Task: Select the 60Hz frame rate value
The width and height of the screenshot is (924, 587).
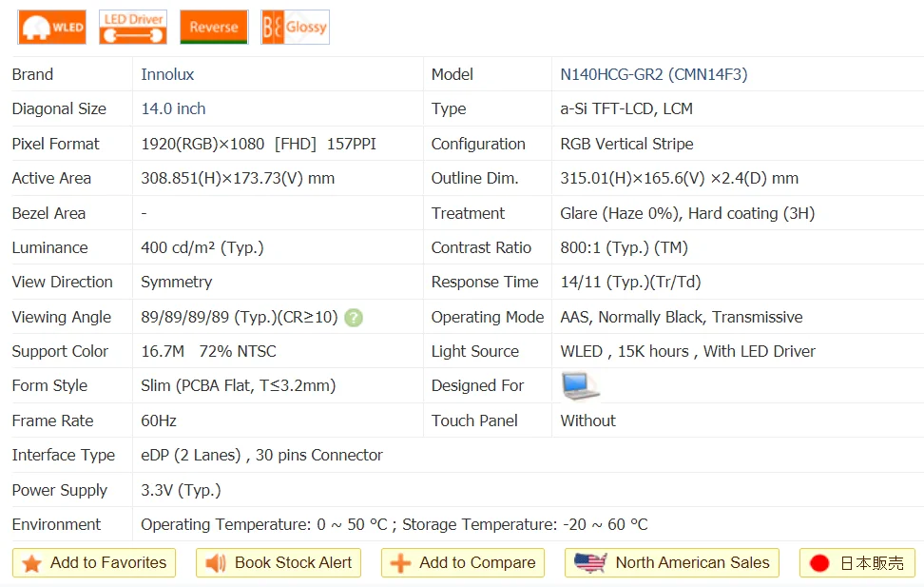Action: coord(159,421)
